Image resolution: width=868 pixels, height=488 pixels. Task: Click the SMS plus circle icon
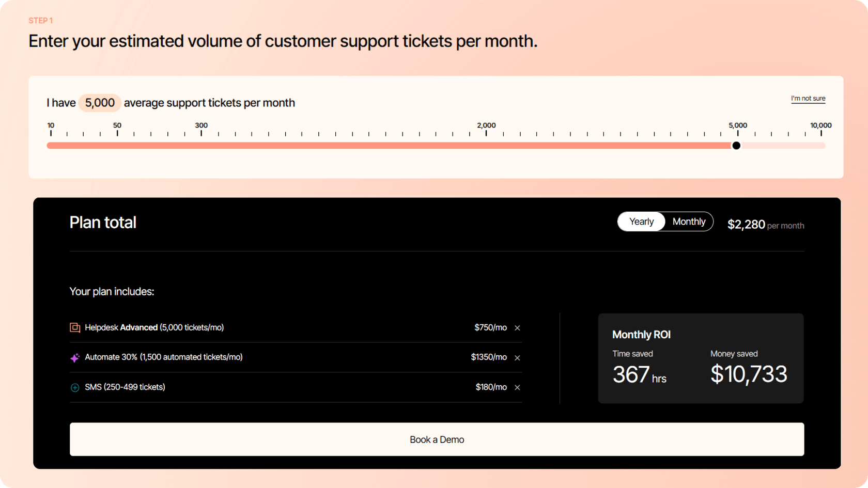(75, 387)
